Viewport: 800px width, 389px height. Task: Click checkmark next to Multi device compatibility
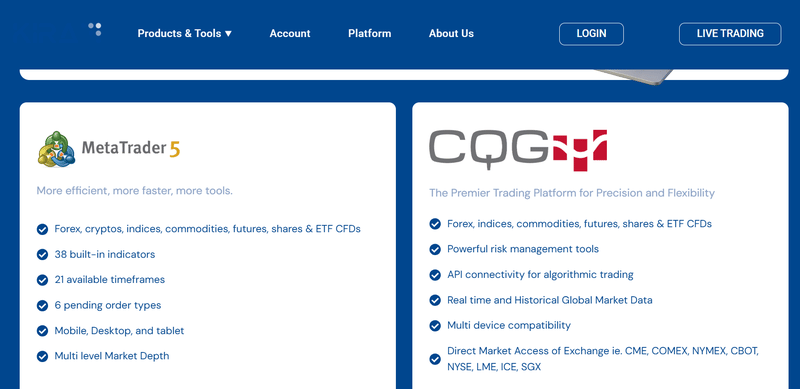[435, 326]
